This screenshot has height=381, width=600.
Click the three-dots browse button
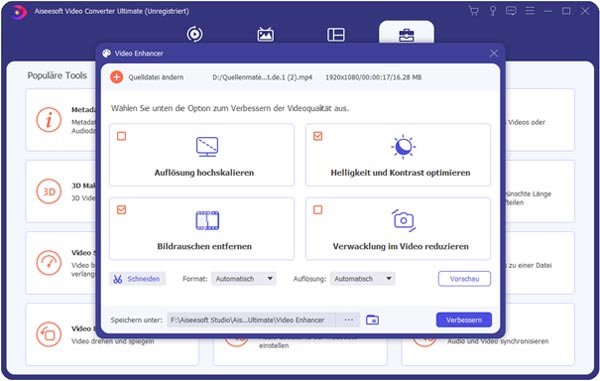tap(348, 320)
